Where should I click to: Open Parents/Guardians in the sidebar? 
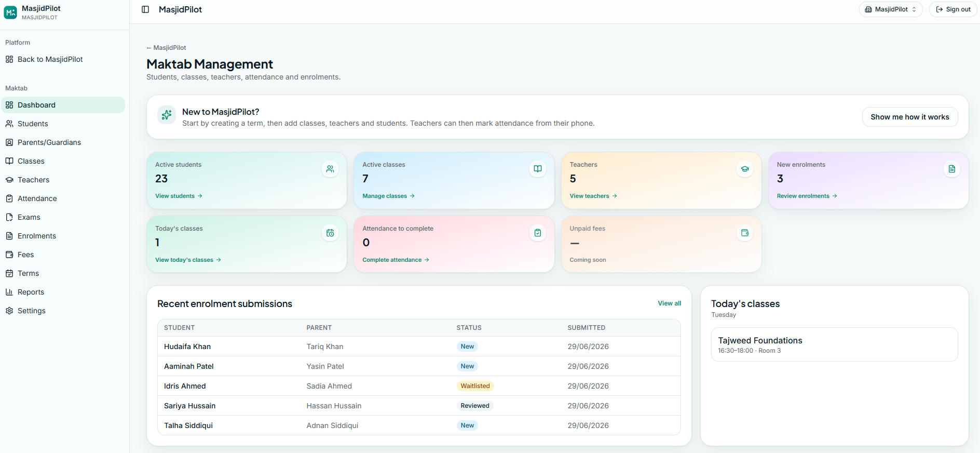tap(62, 142)
